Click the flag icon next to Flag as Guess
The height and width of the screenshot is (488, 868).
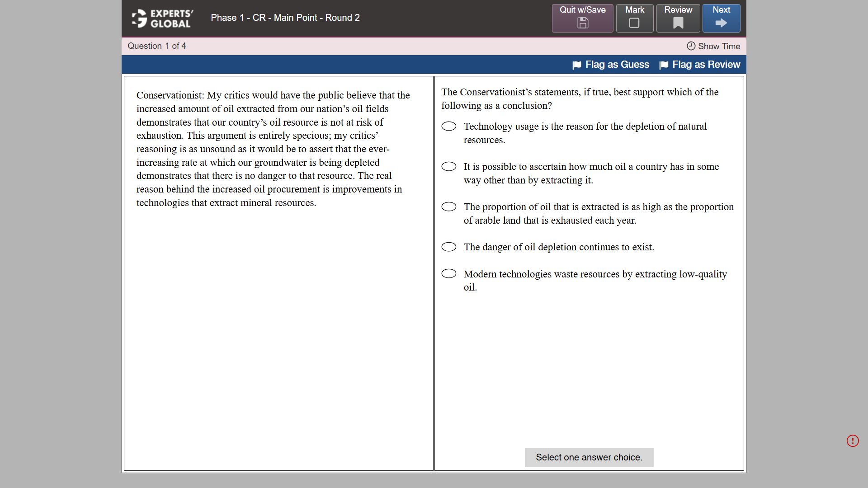577,65
